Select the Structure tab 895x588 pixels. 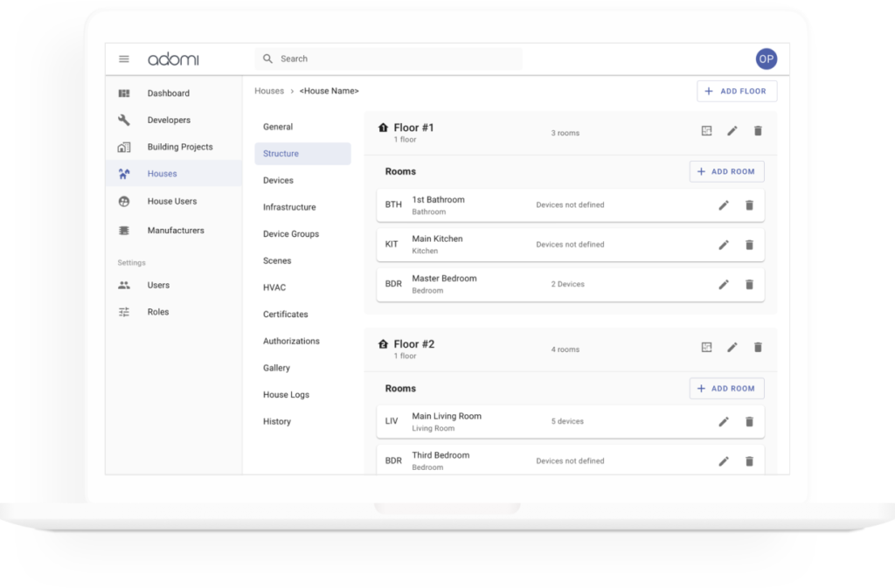pyautogui.click(x=302, y=154)
